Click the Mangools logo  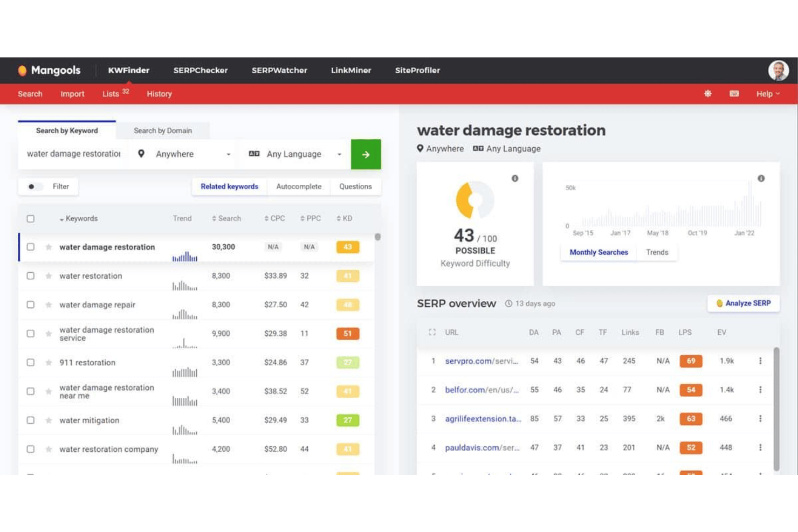[x=49, y=70]
